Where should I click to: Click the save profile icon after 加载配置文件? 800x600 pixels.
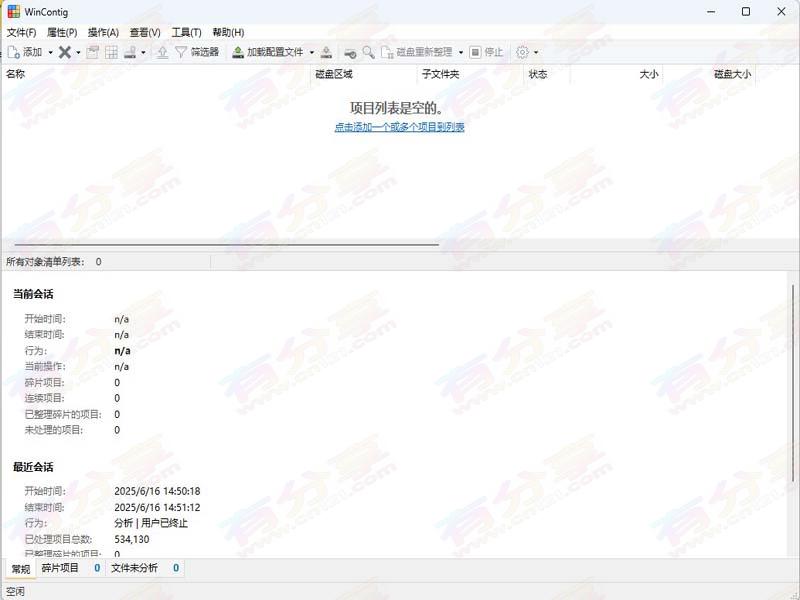[x=326, y=52]
